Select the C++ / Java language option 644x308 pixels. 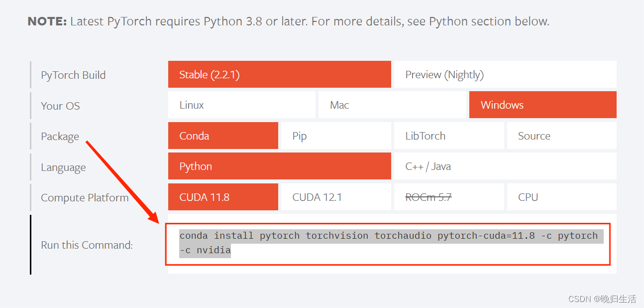pos(505,166)
